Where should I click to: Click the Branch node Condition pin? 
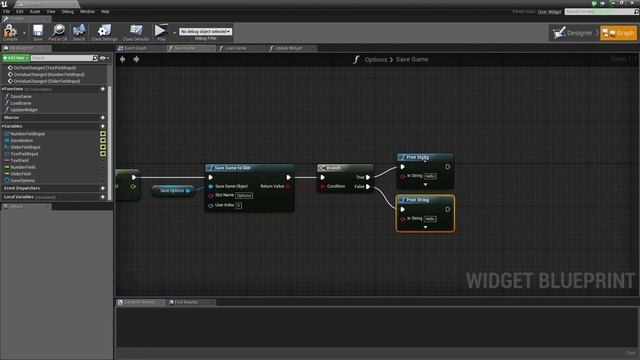click(x=323, y=187)
